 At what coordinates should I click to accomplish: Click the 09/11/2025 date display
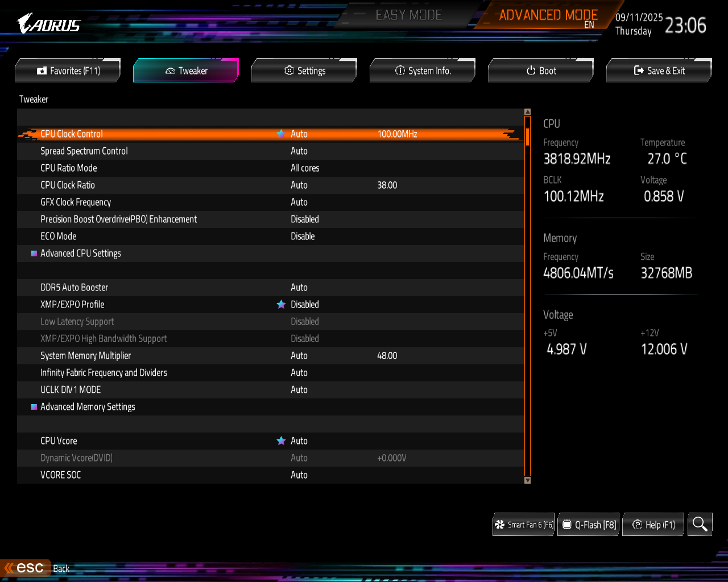pyautogui.click(x=639, y=18)
